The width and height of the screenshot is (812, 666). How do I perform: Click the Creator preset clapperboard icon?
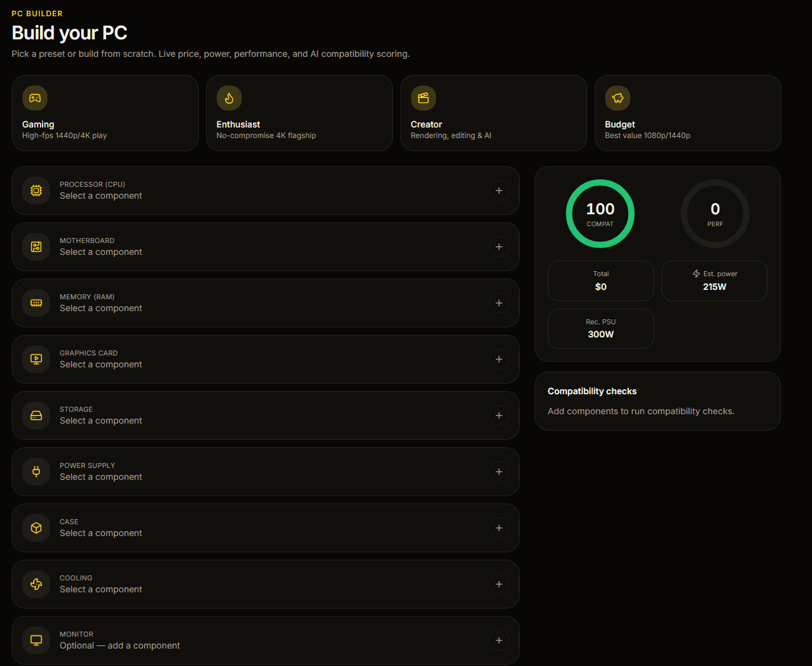coord(423,98)
